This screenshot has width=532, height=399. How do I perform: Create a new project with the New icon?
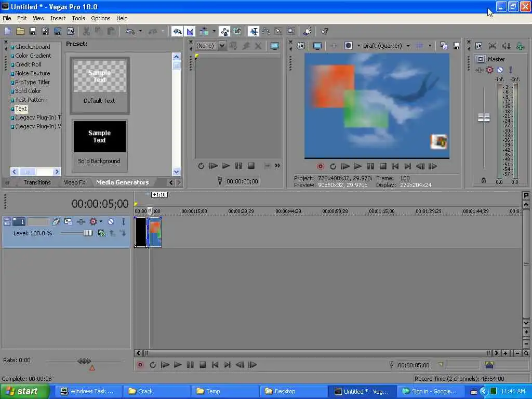pos(7,31)
